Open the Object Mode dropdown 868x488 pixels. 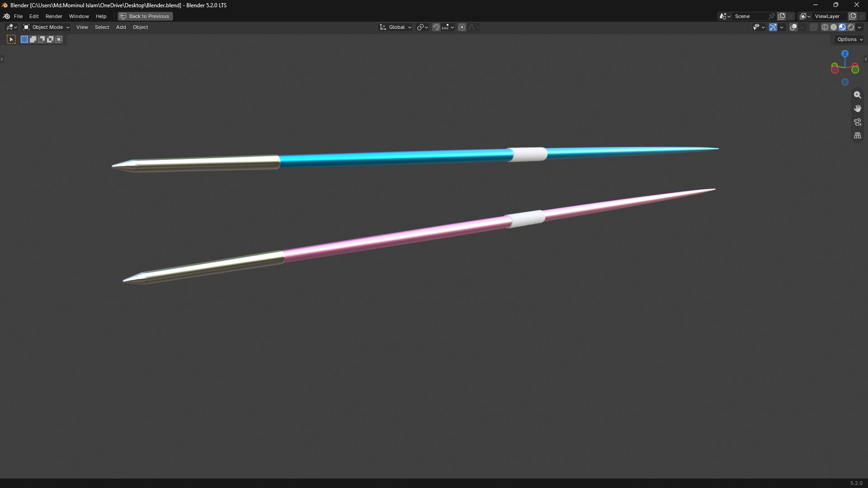(47, 28)
